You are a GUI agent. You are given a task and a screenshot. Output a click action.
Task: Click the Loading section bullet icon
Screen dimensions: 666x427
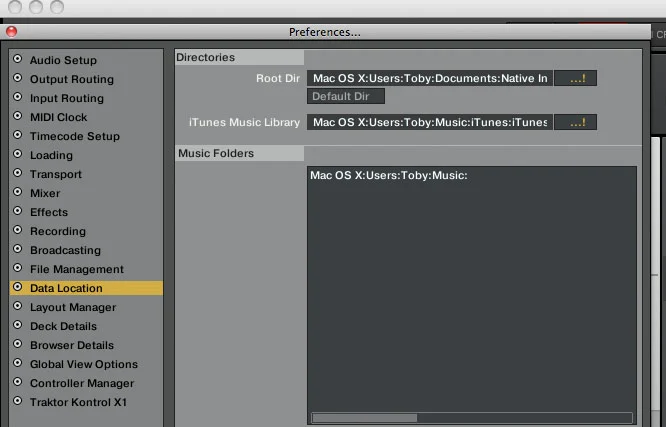pos(17,155)
